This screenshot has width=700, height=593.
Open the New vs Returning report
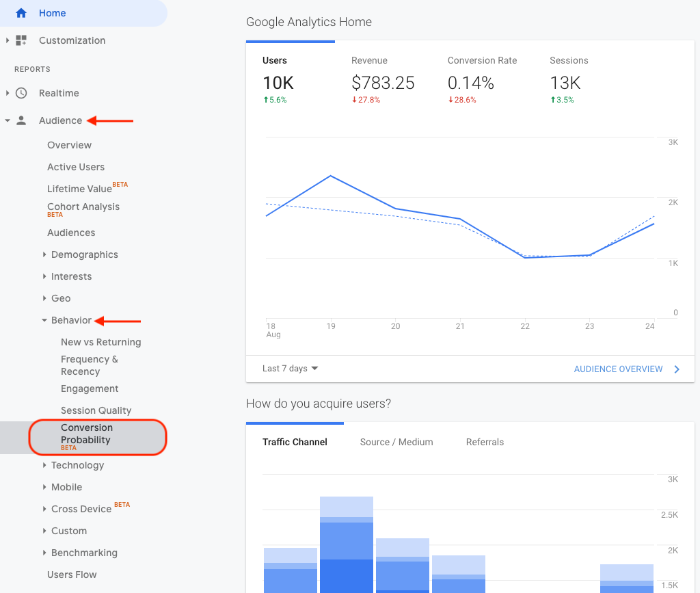tap(100, 342)
